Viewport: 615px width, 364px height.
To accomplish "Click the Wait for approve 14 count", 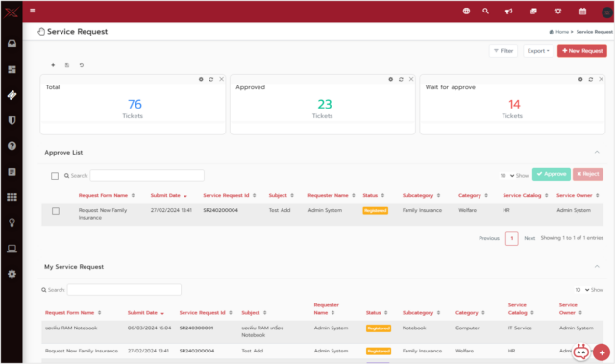I will pos(514,105).
